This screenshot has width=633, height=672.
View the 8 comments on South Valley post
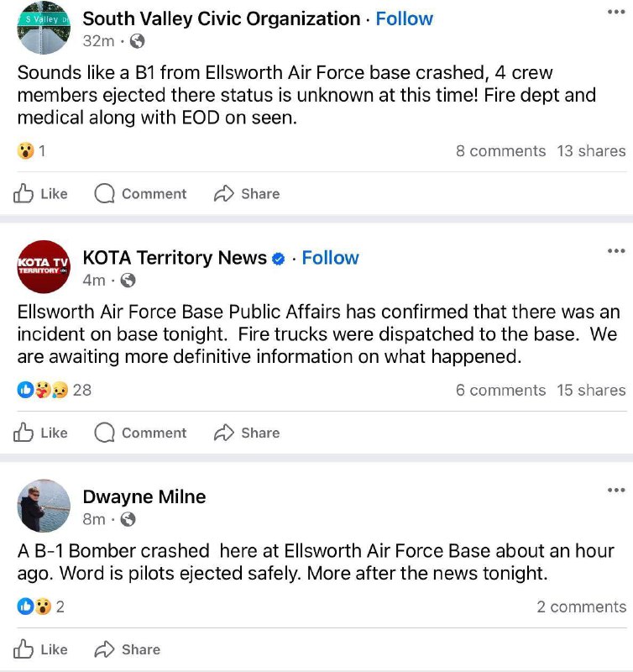click(500, 151)
